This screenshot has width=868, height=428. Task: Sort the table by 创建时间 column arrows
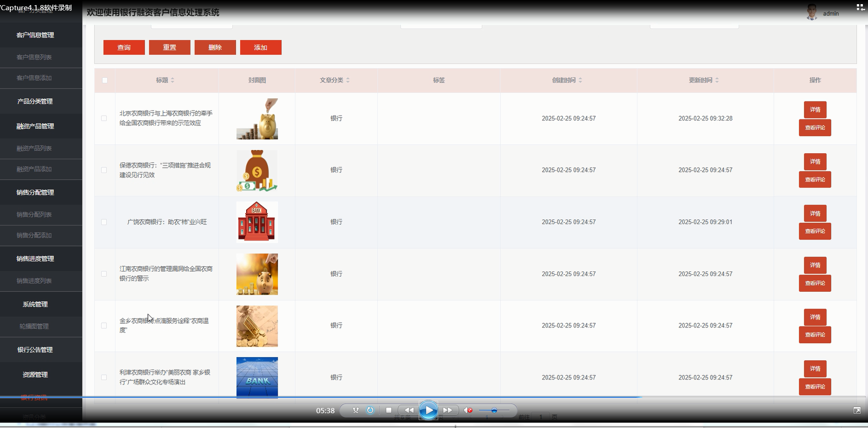pos(580,80)
